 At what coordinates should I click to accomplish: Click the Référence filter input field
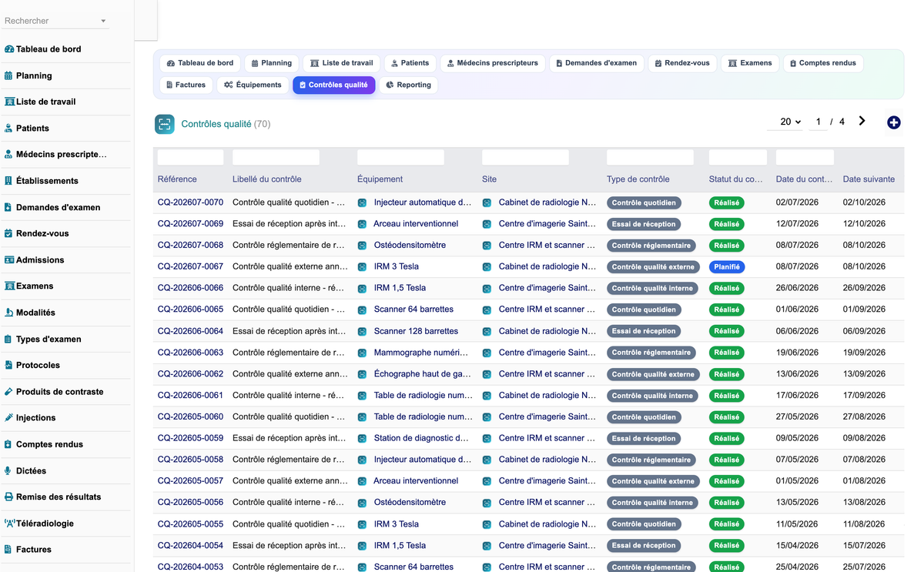(190, 157)
